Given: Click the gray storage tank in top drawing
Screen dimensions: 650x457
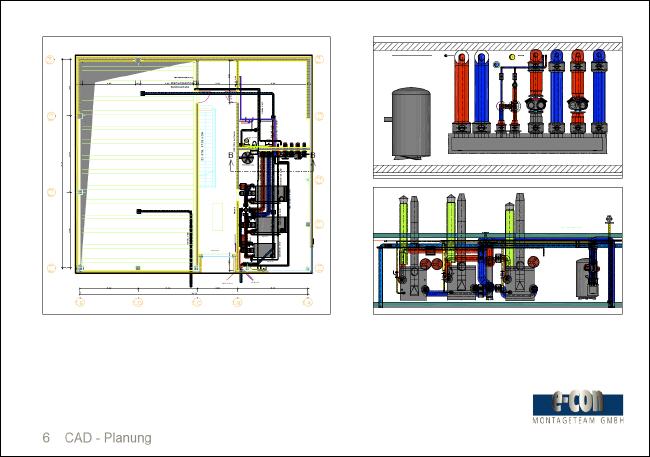Looking at the screenshot, I should [410, 122].
